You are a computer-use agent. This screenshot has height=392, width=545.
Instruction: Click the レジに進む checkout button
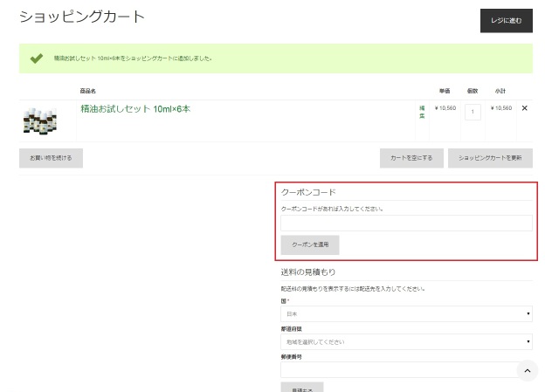pyautogui.click(x=506, y=21)
